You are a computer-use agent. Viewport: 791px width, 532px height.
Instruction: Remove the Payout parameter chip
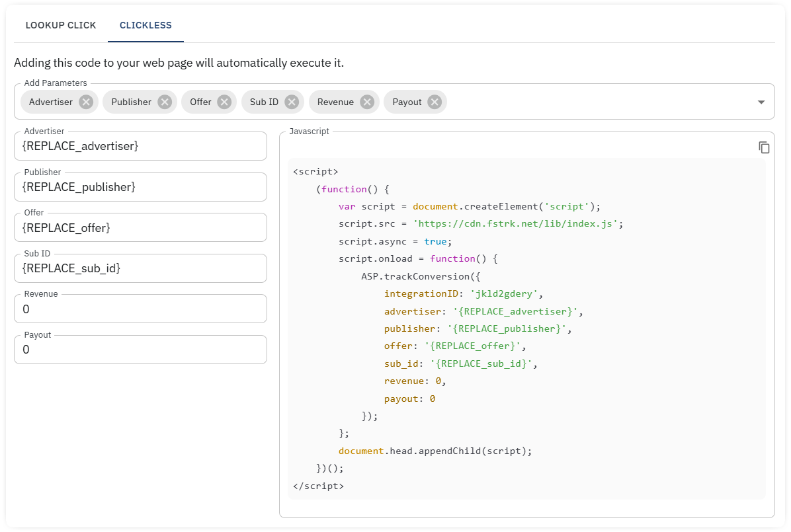[434, 102]
